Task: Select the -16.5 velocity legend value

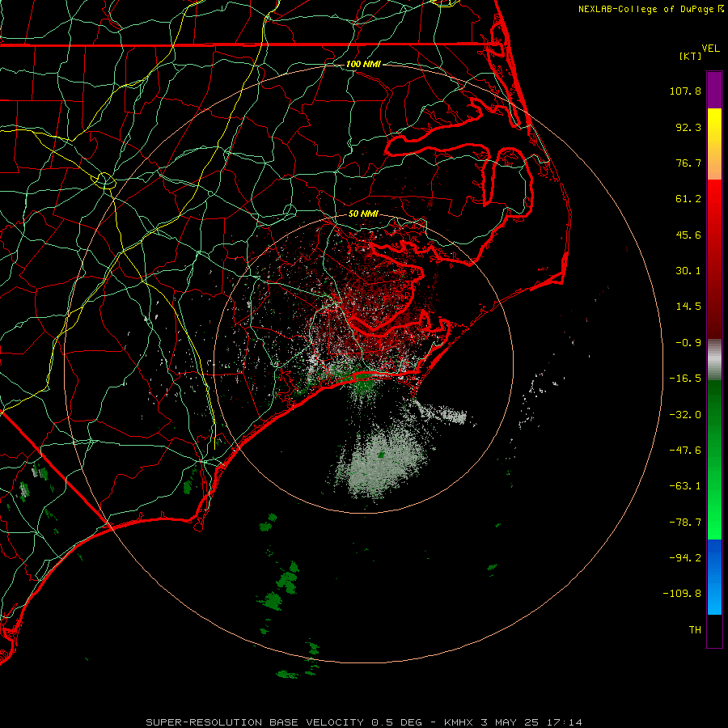Action: pos(685,379)
